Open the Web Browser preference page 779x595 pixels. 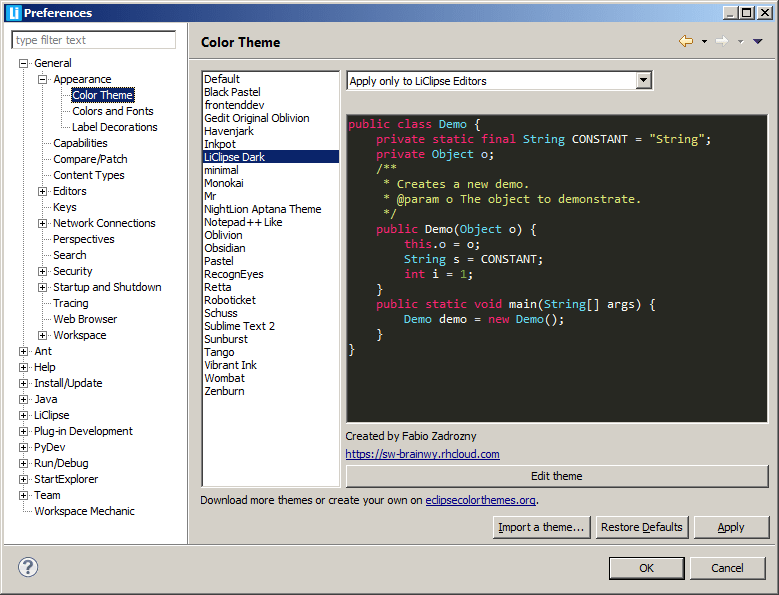[85, 319]
